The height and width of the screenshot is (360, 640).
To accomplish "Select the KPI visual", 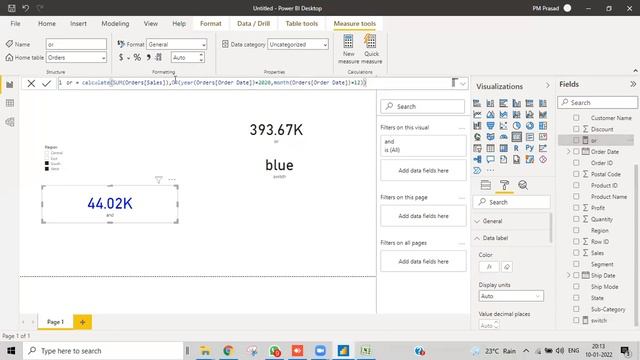I will 543,137.
